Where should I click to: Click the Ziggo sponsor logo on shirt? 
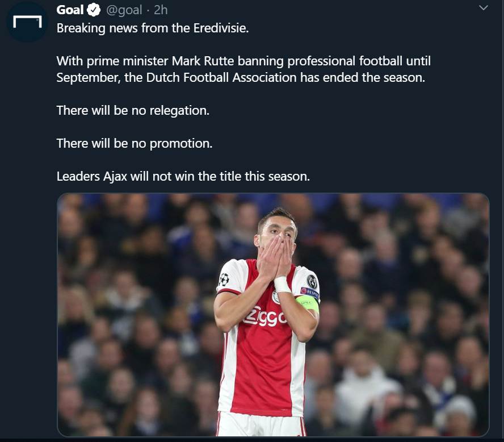(264, 318)
